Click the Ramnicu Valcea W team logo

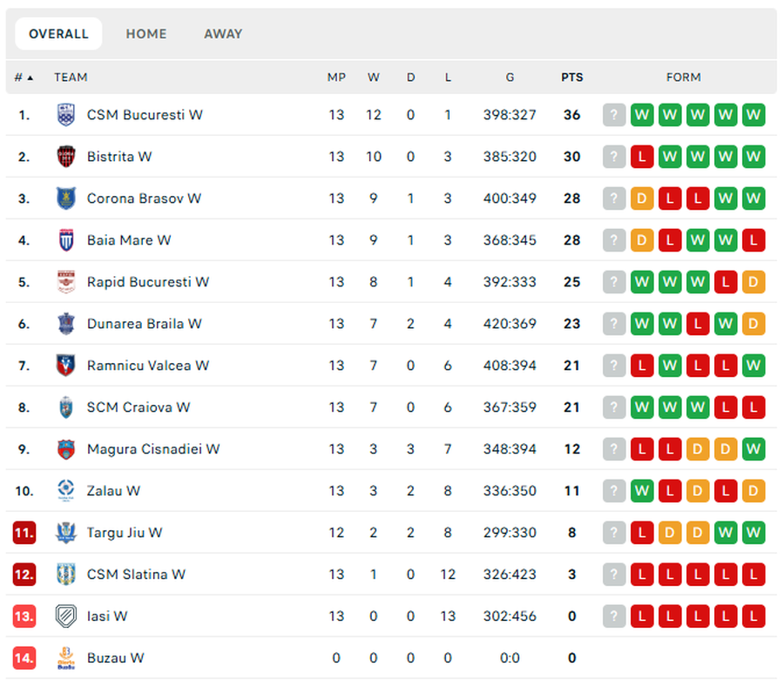tap(66, 366)
